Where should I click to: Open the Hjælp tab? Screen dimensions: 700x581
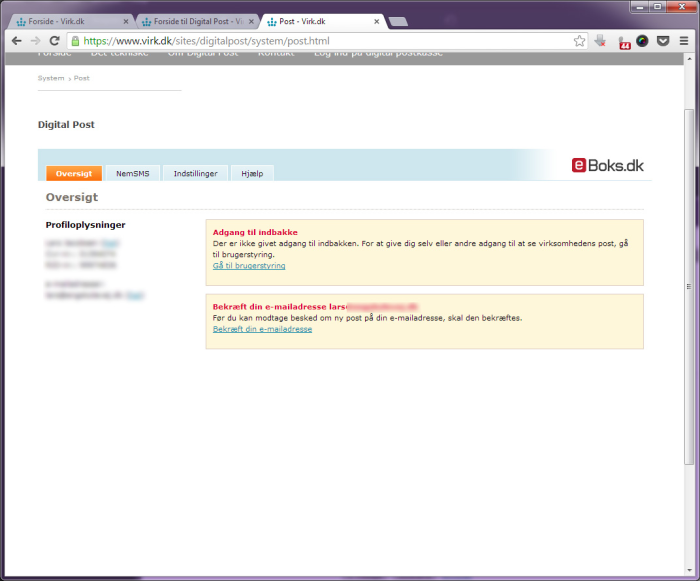point(252,173)
